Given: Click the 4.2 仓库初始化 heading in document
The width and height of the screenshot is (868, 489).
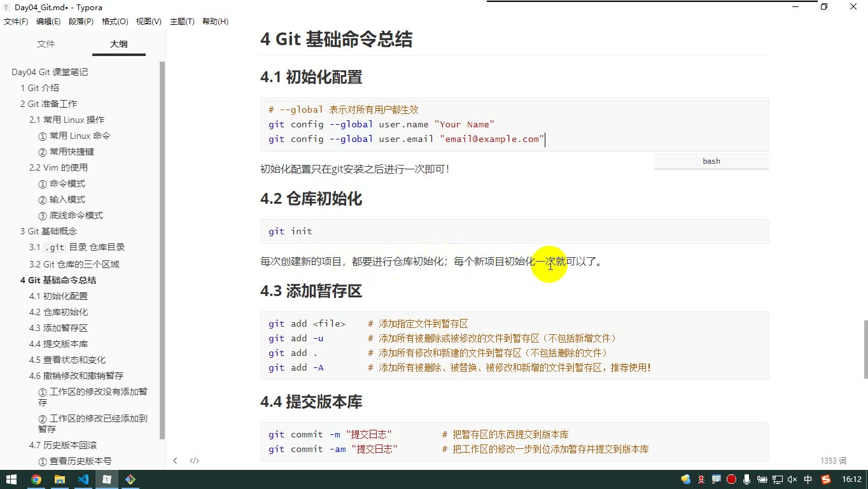Looking at the screenshot, I should (x=311, y=199).
